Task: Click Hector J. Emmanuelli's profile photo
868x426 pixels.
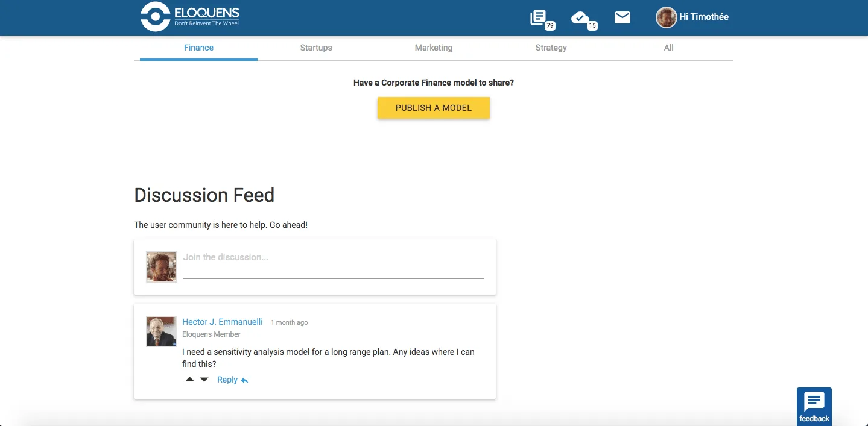Action: pyautogui.click(x=162, y=331)
